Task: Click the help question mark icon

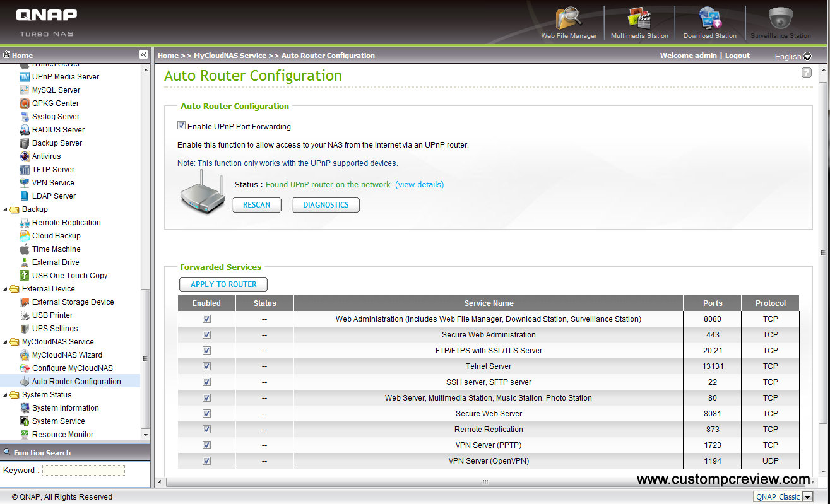Action: pyautogui.click(x=806, y=73)
